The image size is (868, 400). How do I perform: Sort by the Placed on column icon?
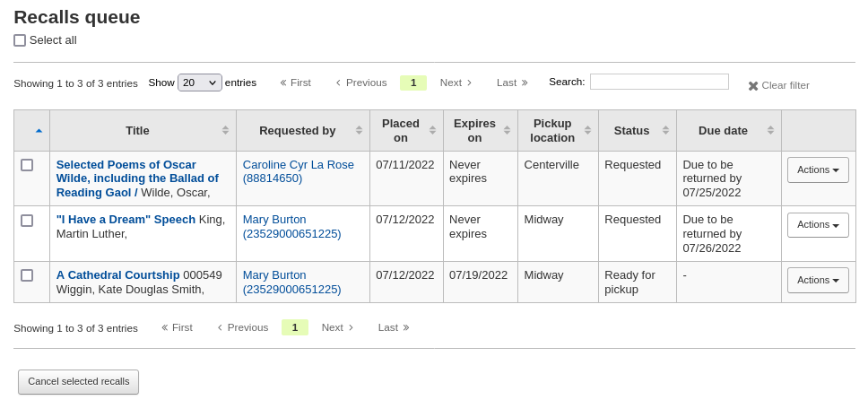[432, 130]
